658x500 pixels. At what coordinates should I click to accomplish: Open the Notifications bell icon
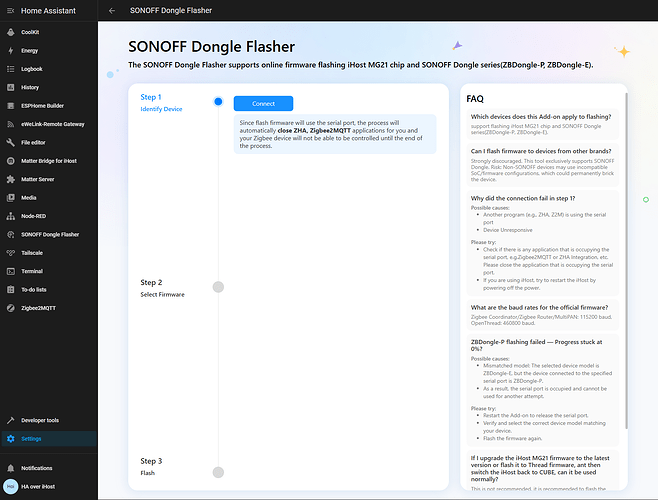(10, 468)
